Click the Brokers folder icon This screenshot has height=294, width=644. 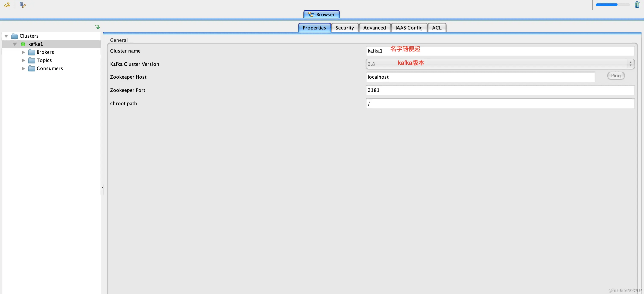[x=32, y=52]
